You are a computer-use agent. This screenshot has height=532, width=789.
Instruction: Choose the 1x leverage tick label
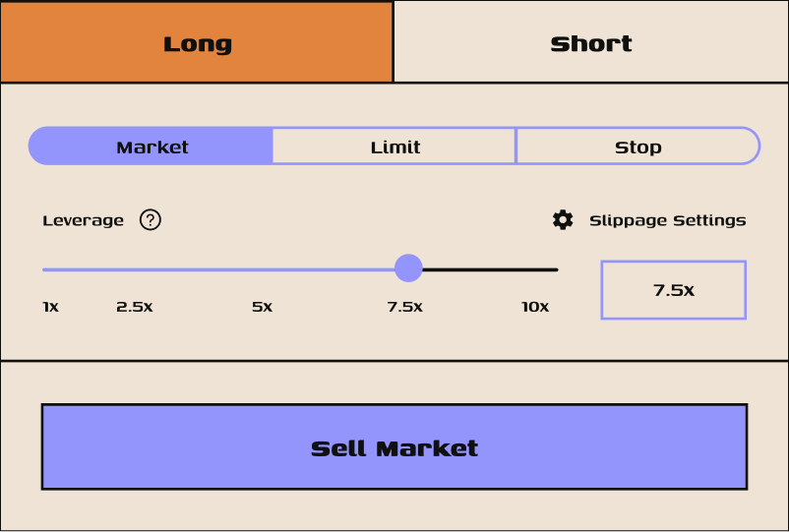[50, 307]
